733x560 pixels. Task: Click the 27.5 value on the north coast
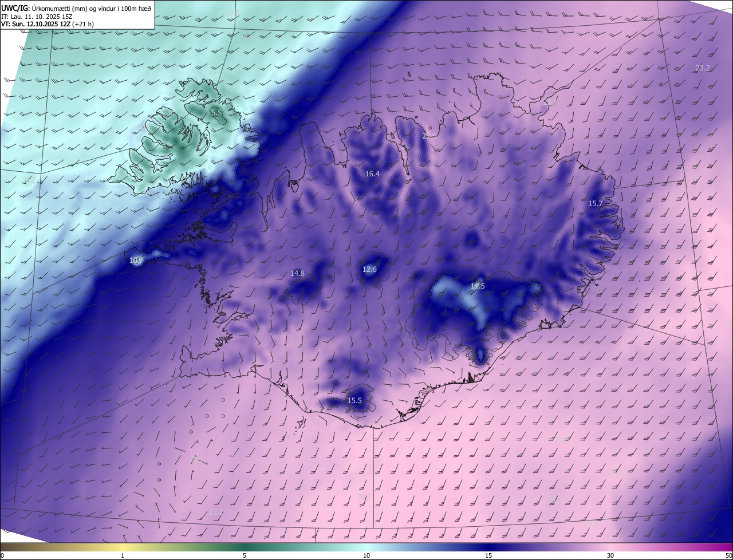pyautogui.click(x=428, y=136)
